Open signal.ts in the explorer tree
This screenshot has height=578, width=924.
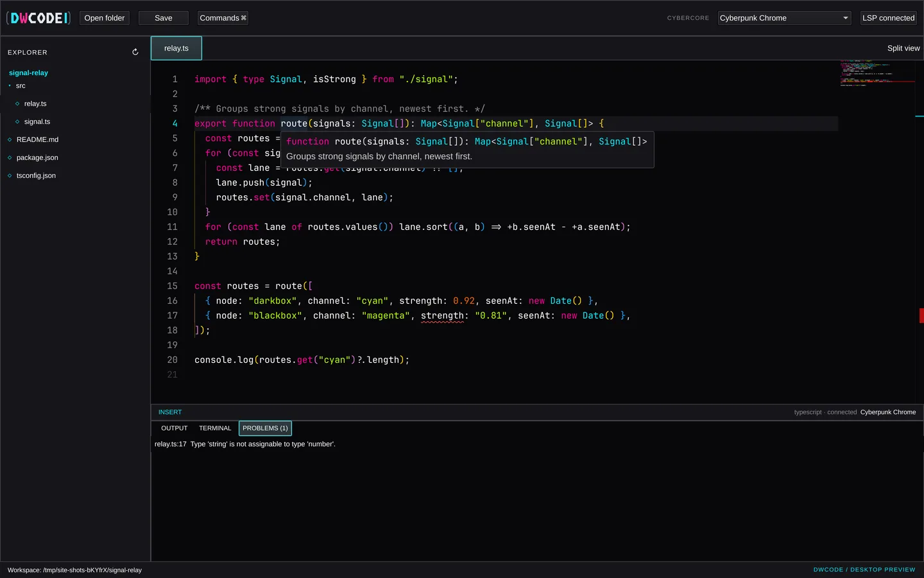point(37,121)
